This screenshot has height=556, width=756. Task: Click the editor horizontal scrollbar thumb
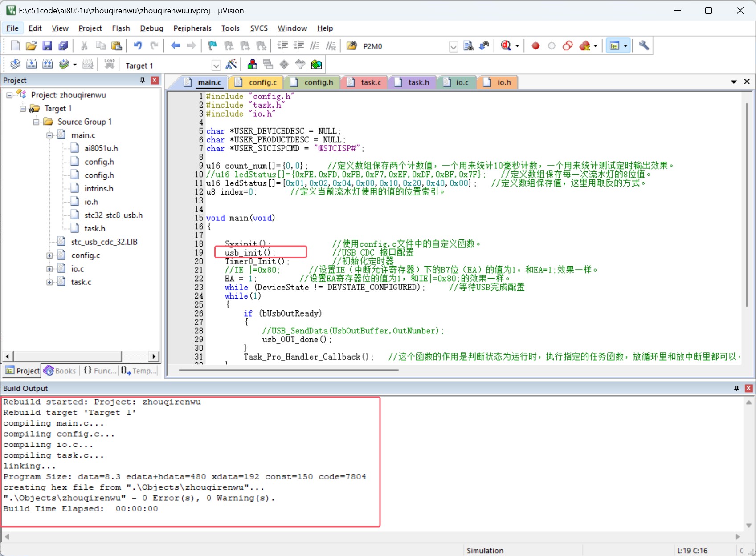288,370
